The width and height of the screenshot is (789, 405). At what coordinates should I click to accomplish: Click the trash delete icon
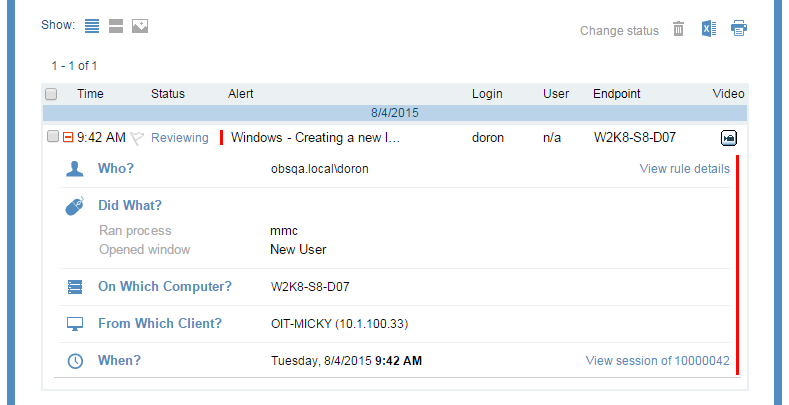(678, 29)
